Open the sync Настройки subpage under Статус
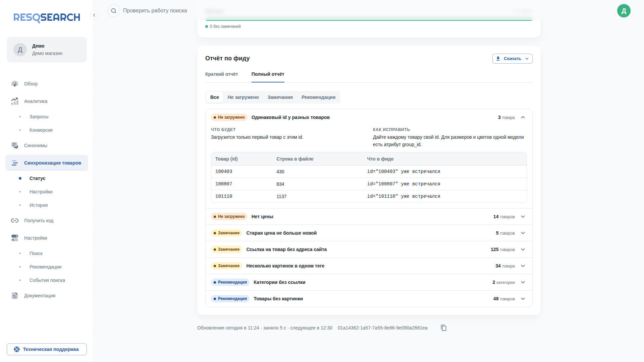Screen dimensions: 644x362 [x=41, y=192]
